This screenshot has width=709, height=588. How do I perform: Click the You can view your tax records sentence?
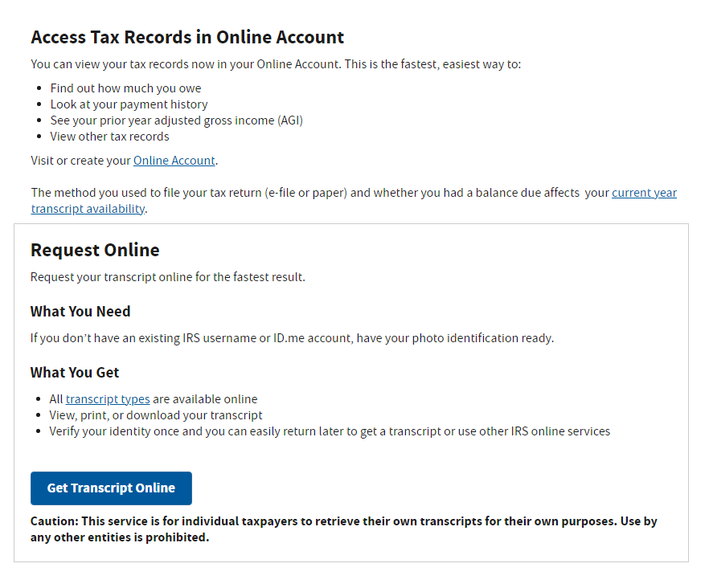276,64
